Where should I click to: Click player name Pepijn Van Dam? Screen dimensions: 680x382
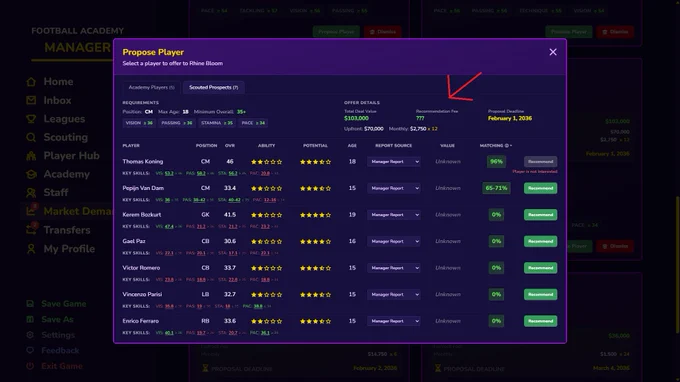[x=143, y=188]
